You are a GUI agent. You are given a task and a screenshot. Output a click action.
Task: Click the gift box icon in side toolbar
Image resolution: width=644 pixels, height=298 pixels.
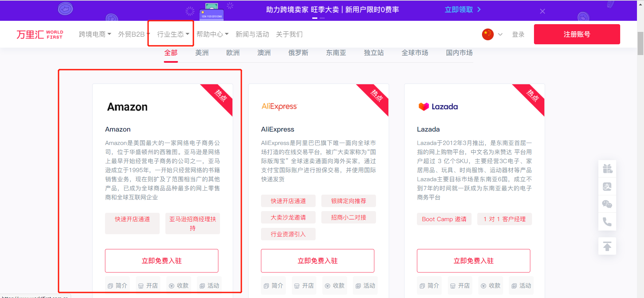(x=607, y=168)
